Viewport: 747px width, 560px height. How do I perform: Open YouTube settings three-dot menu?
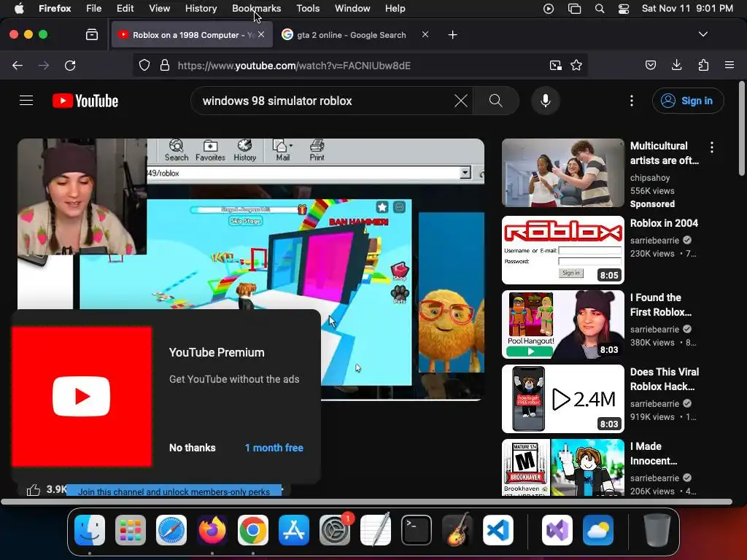632,101
